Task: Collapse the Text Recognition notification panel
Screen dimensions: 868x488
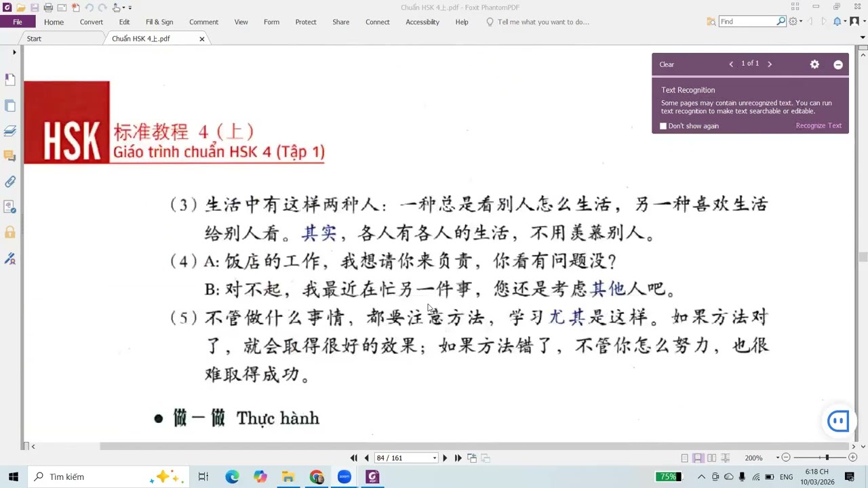Action: coord(838,64)
